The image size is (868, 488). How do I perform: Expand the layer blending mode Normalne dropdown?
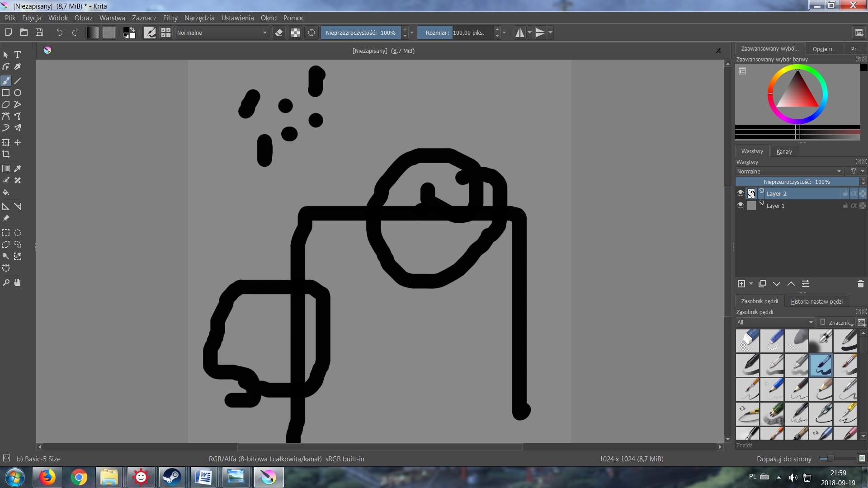789,171
